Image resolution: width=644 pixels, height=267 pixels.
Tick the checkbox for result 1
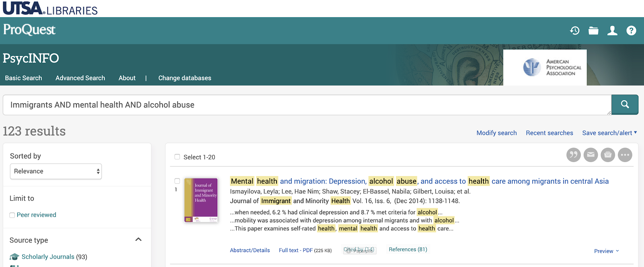click(177, 181)
